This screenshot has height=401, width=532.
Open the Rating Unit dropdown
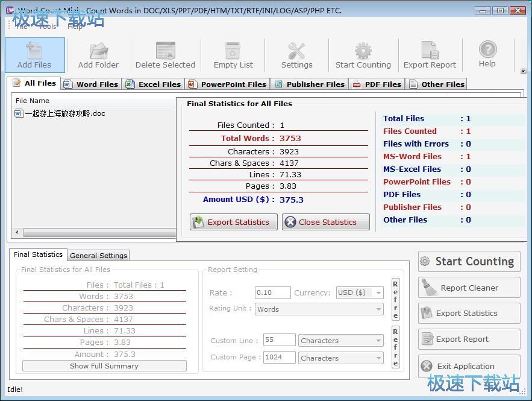[319, 309]
